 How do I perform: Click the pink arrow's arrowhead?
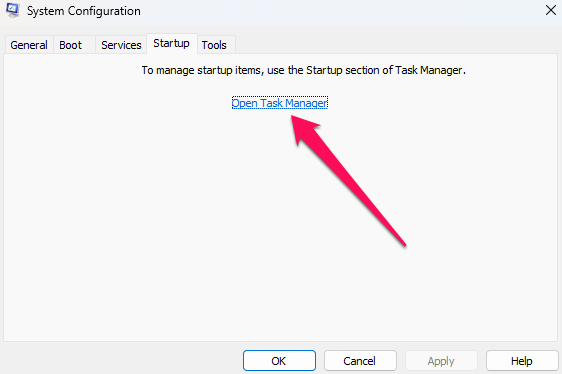[x=302, y=128]
